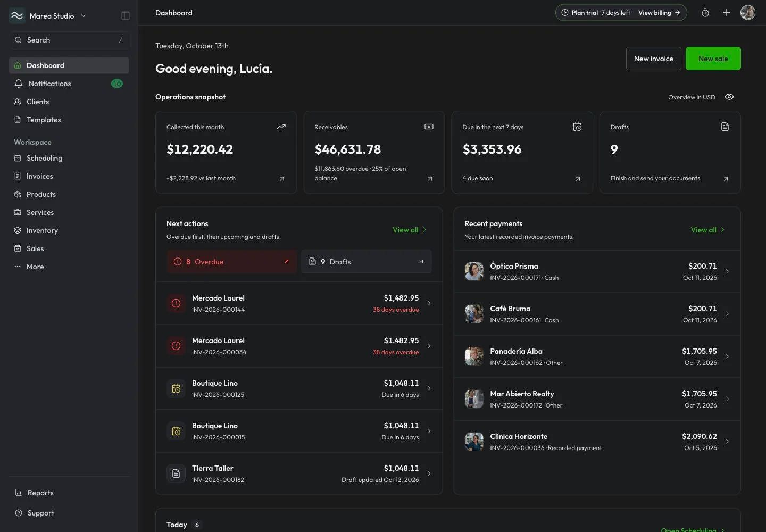Open Support from sidebar
The height and width of the screenshot is (532, 766).
69,513
